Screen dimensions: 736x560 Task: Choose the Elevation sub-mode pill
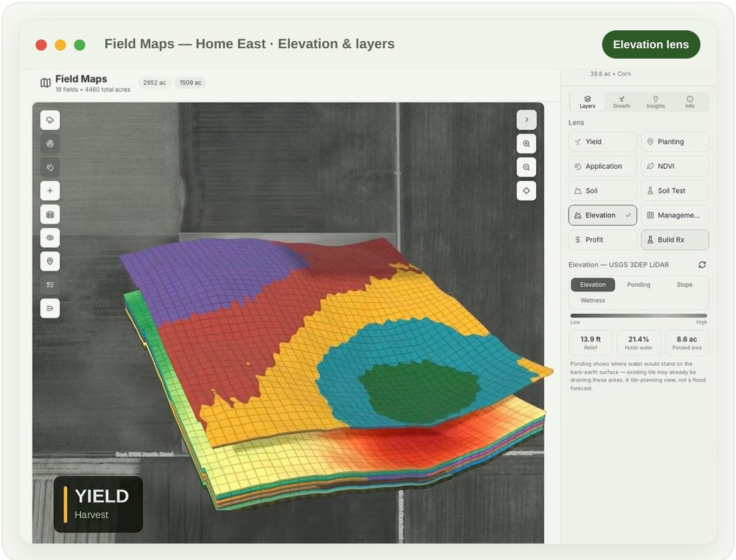pyautogui.click(x=593, y=284)
